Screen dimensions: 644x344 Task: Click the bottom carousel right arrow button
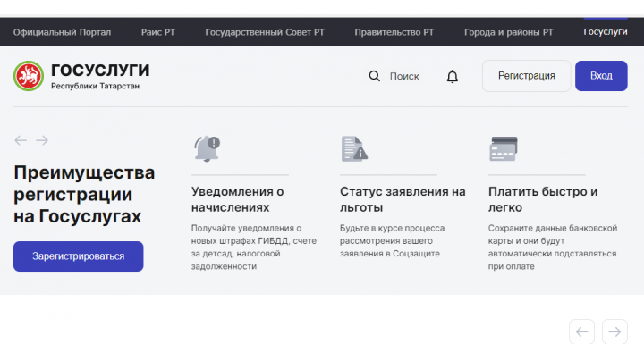coord(614,331)
